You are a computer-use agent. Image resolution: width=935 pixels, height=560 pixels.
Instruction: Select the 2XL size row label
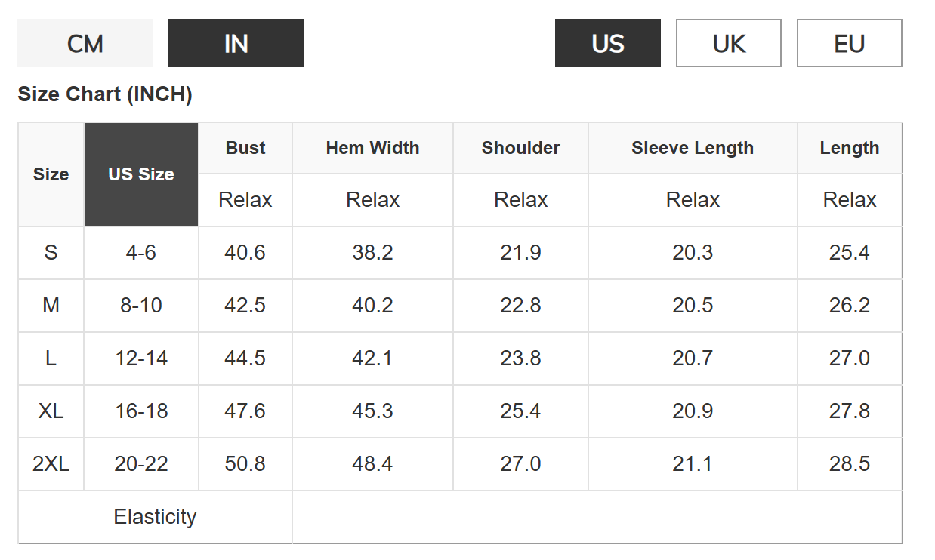point(51,463)
